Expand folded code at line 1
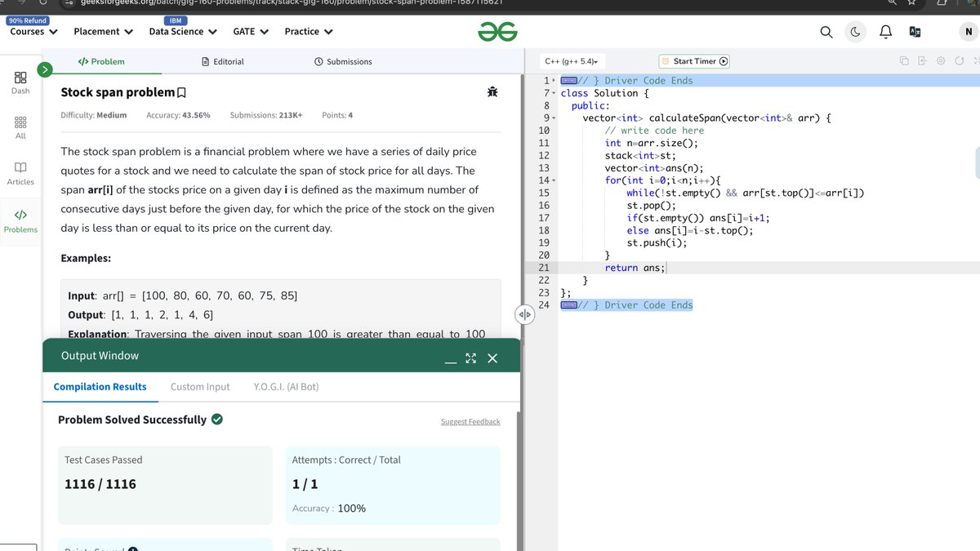Screen dimensions: 980x551 554,81
